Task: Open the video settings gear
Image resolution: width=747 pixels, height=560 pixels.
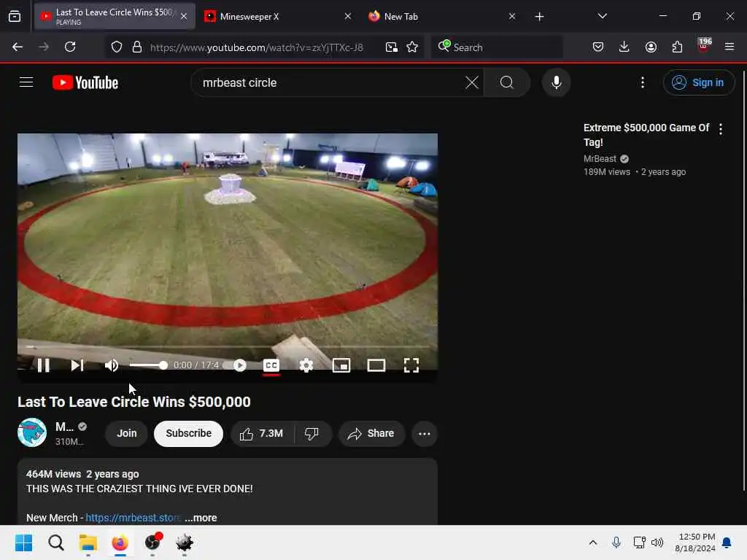Action: [306, 365]
